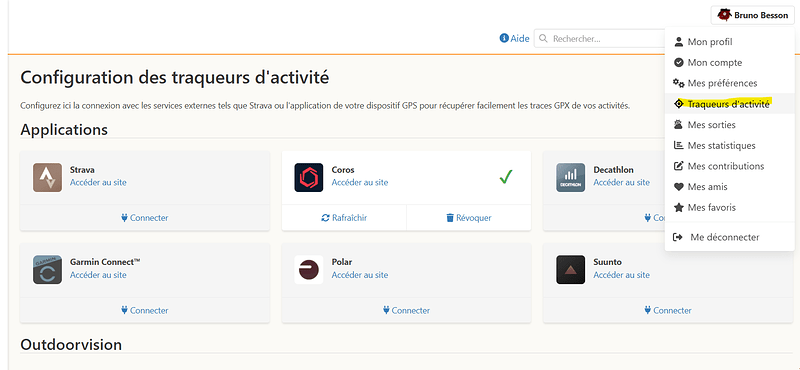Click the Garmin Connect card title
The width and height of the screenshot is (800, 370).
pos(105,262)
